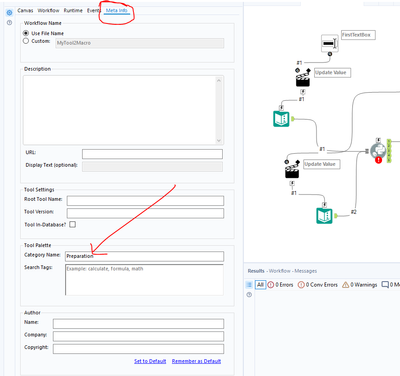Image resolution: width=400 pixels, height=376 pixels.
Task: Select the Python tool on canvas
Action: coord(378,152)
